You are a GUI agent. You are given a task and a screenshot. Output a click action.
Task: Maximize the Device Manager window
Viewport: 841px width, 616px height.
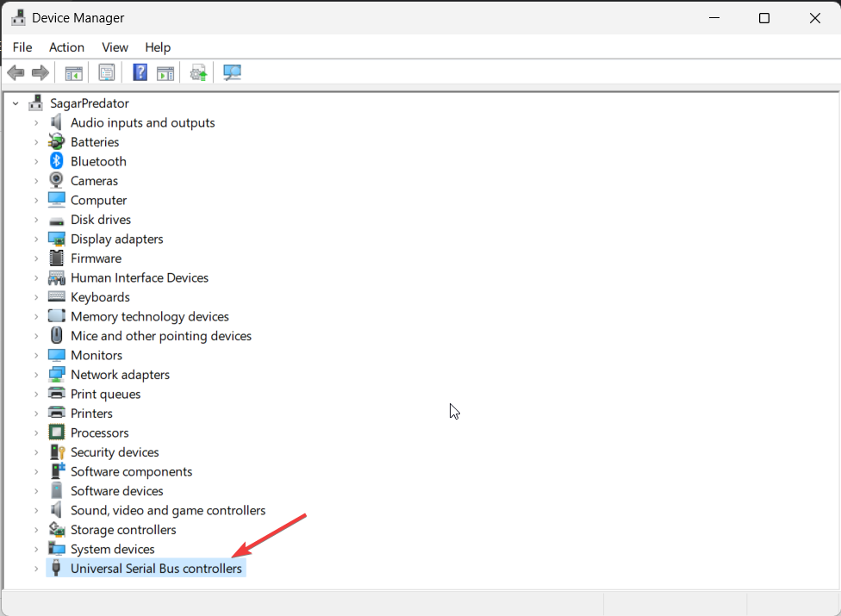764,18
